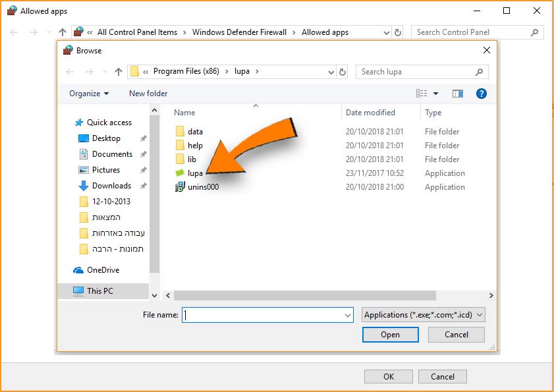Click the Program Files (x86) breadcrumb
This screenshot has width=554, height=392.
click(186, 72)
